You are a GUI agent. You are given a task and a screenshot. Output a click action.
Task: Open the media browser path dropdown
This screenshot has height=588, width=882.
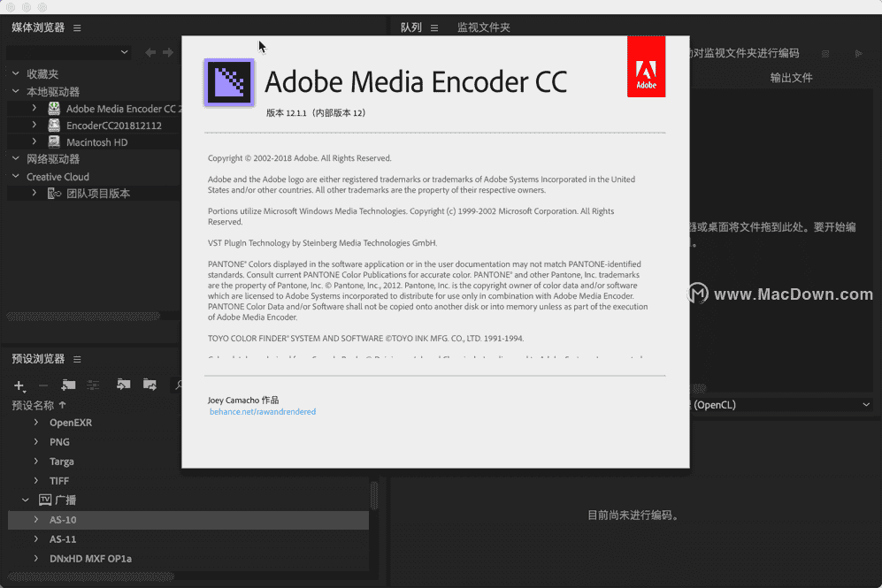[x=124, y=53]
